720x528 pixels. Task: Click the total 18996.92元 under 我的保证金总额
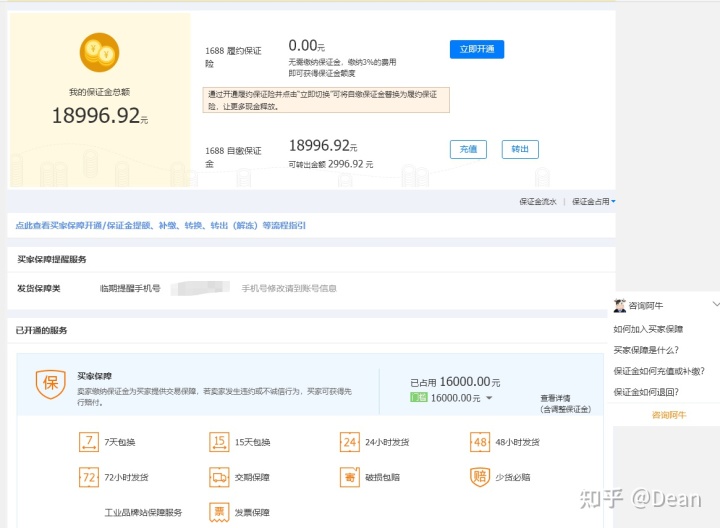tap(100, 115)
